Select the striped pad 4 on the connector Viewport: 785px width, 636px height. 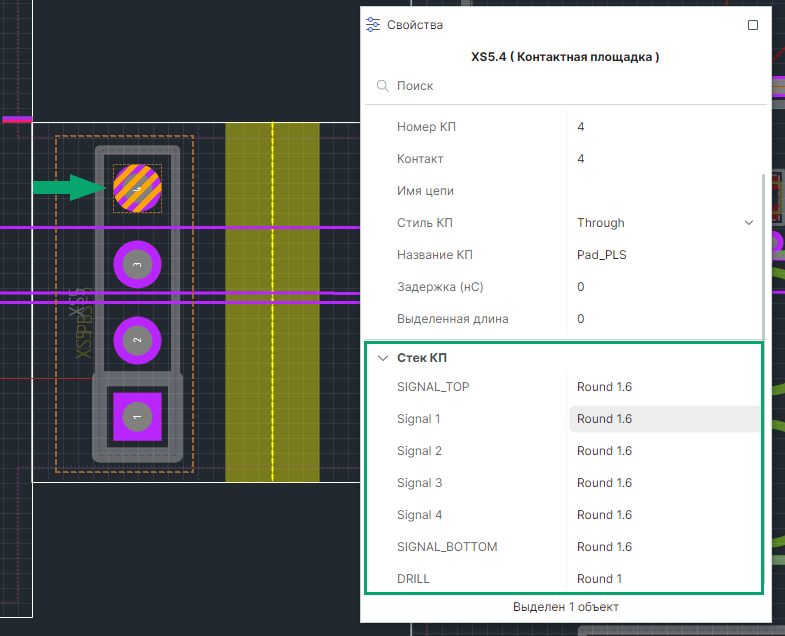137,189
